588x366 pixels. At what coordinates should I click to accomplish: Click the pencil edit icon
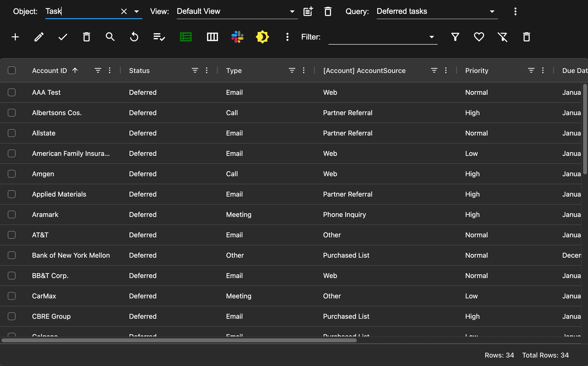(39, 37)
